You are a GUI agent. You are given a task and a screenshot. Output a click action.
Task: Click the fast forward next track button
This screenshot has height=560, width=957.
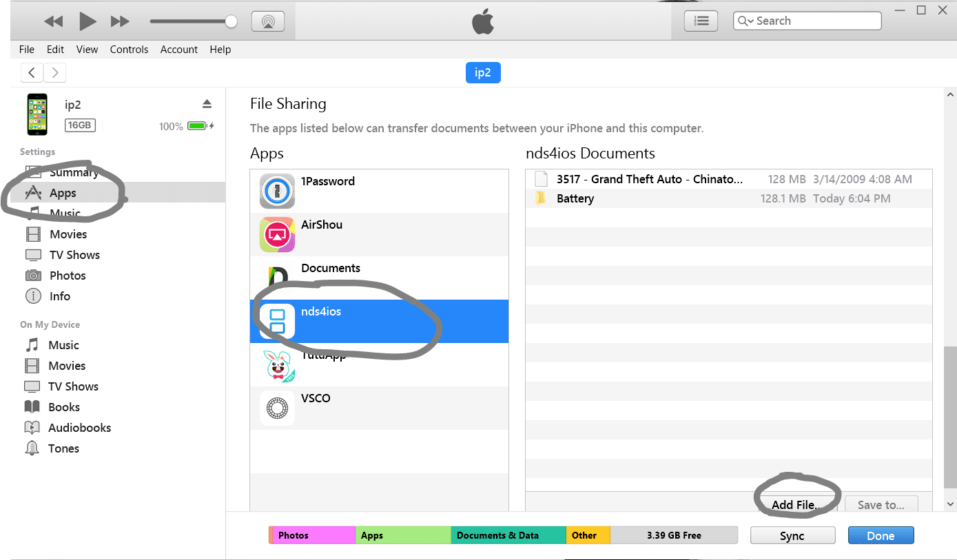pos(121,21)
